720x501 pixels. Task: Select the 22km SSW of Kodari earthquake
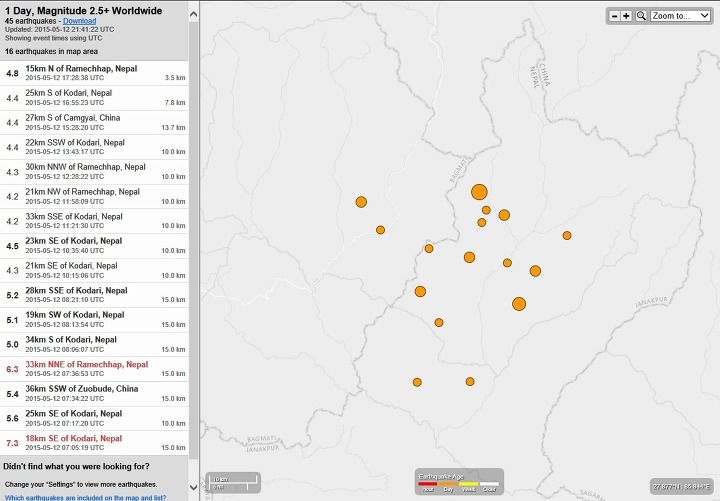94,147
